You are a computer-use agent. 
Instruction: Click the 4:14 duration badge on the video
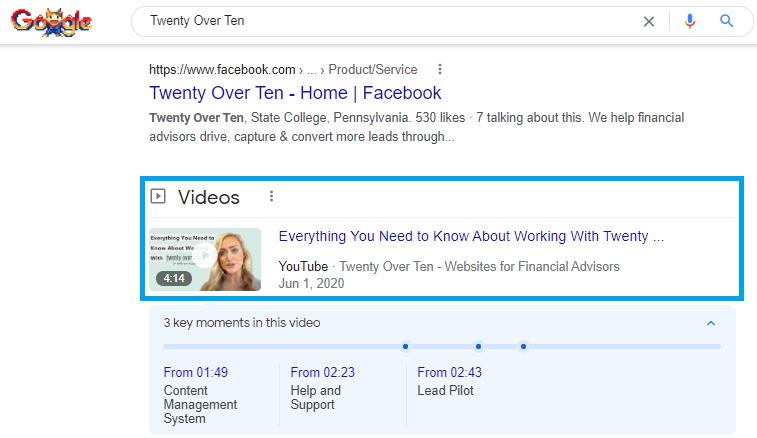tap(174, 278)
